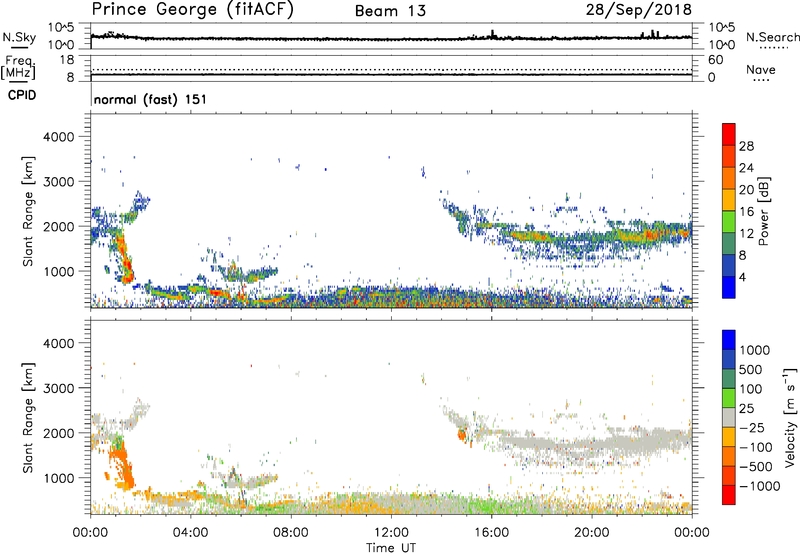Click the 2000 tick on power panel axis
The width and height of the screenshot is (800, 554).
point(59,226)
